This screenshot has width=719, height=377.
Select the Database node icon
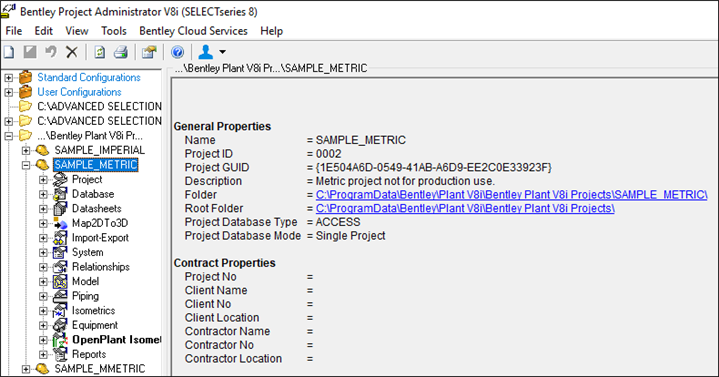pyautogui.click(x=60, y=194)
